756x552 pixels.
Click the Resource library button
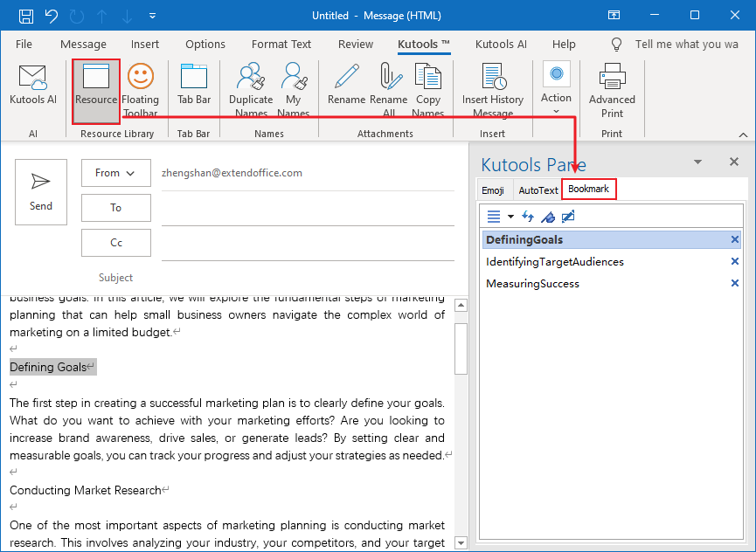tap(96, 91)
